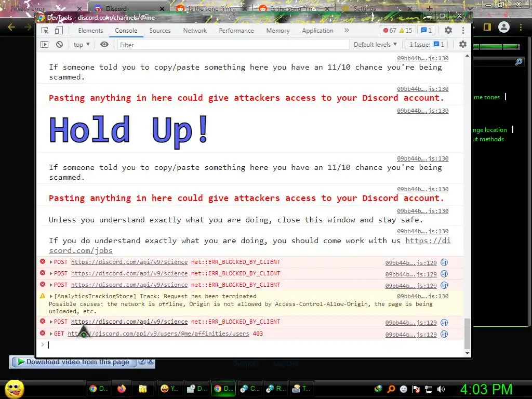Open profile avatar icon in background browser
The height and width of the screenshot is (399, 532).
coord(504,27)
